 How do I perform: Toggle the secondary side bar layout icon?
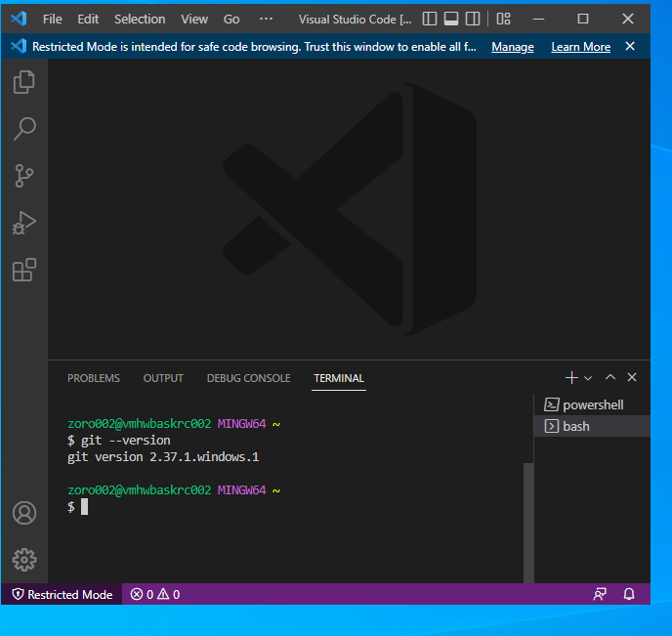point(473,19)
